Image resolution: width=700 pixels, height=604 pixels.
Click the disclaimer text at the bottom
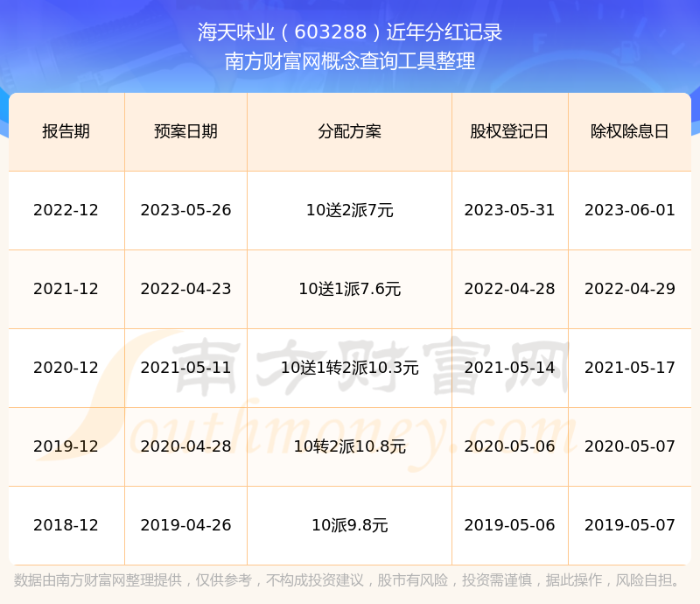347,580
